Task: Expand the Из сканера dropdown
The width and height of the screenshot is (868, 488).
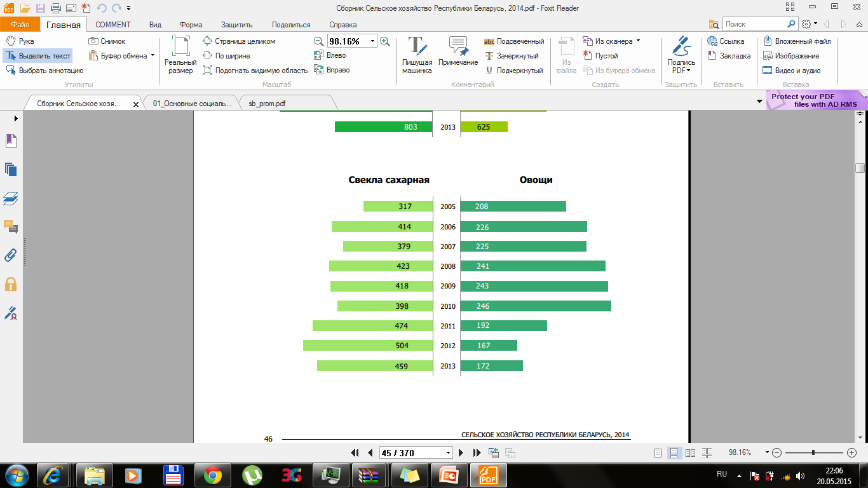Action: [x=638, y=41]
